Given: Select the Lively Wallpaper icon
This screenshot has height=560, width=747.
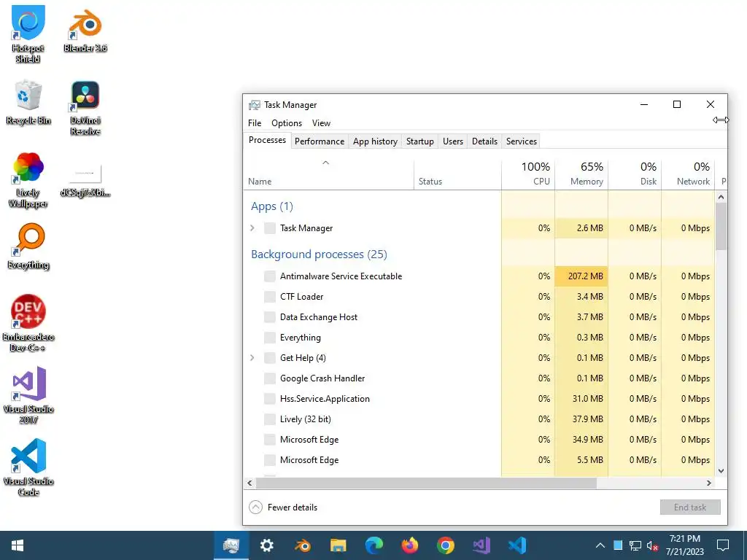Looking at the screenshot, I should pos(28,179).
